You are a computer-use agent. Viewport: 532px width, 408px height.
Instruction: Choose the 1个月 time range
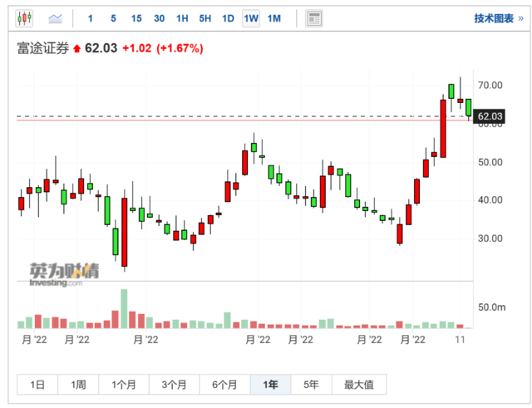(124, 385)
